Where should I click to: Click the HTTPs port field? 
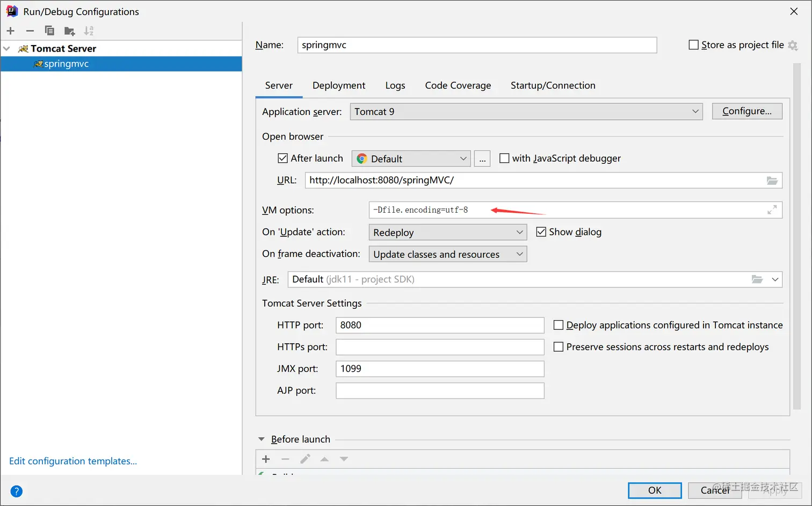440,347
